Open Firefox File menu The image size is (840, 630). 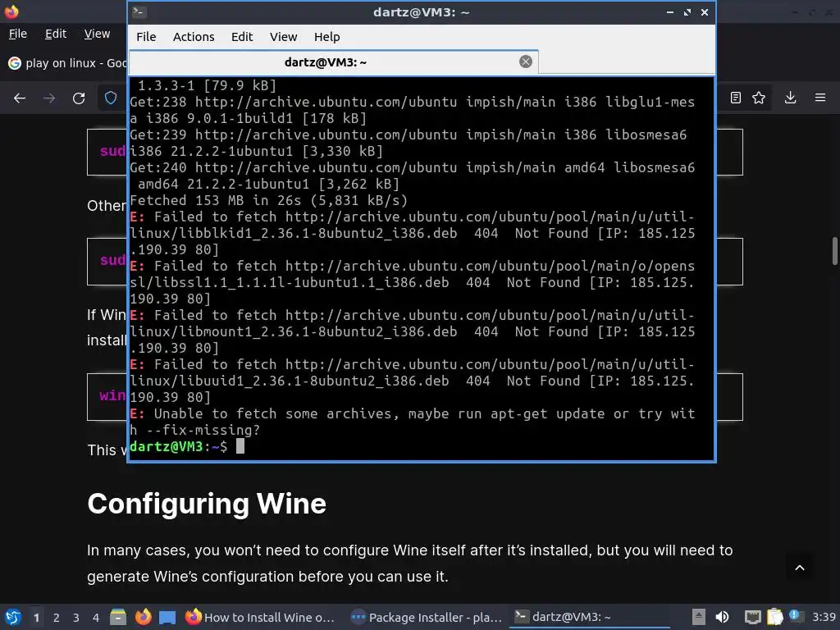[x=18, y=34]
